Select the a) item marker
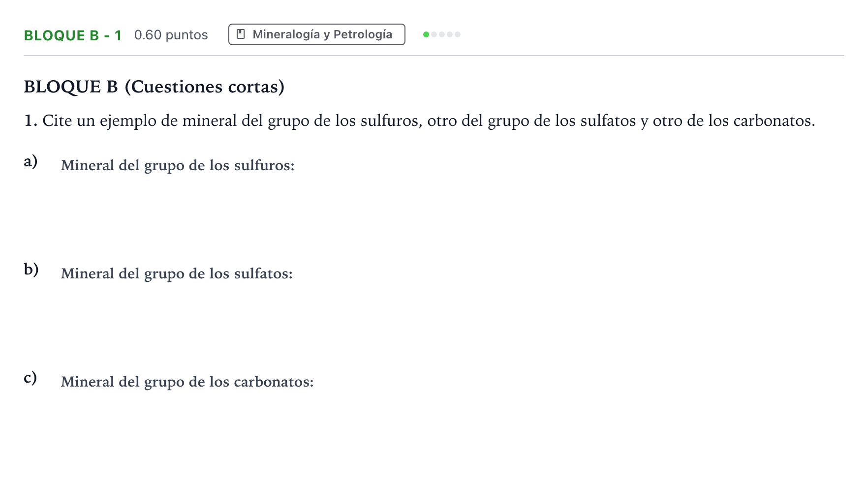The width and height of the screenshot is (868, 482). [x=31, y=161]
